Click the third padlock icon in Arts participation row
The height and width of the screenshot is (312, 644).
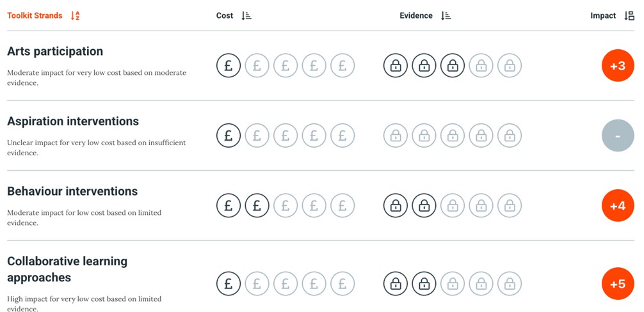(x=453, y=65)
